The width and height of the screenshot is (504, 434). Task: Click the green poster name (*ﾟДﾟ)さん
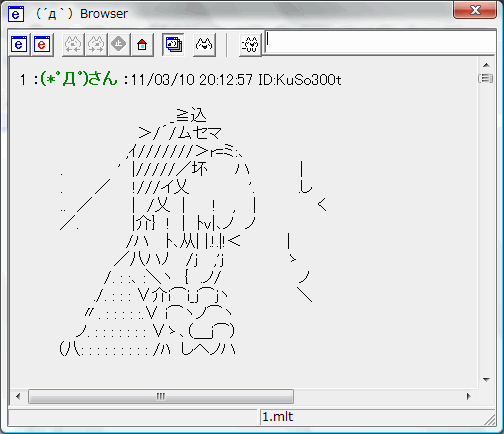click(x=79, y=79)
